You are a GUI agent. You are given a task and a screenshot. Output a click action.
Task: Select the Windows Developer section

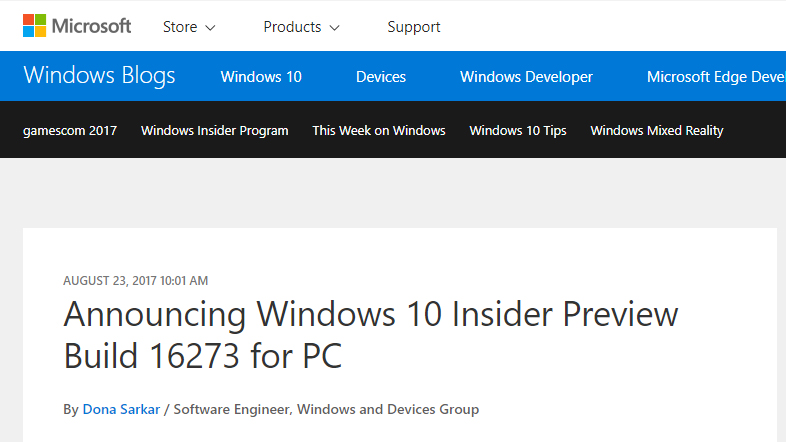click(x=526, y=77)
